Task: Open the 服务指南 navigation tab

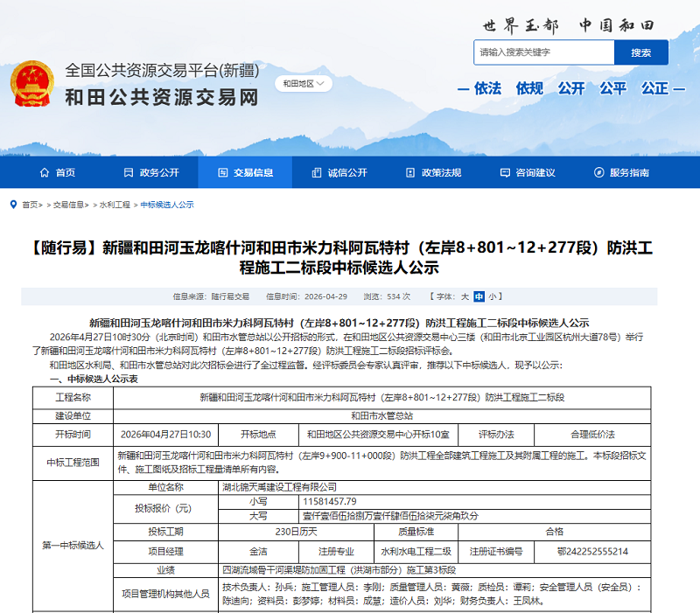Action: point(621,172)
